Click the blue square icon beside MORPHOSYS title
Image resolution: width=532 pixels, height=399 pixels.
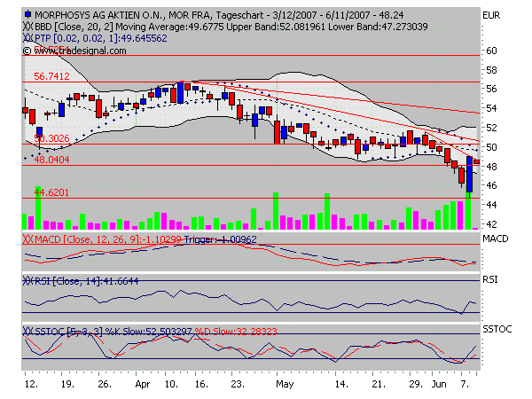point(28,15)
